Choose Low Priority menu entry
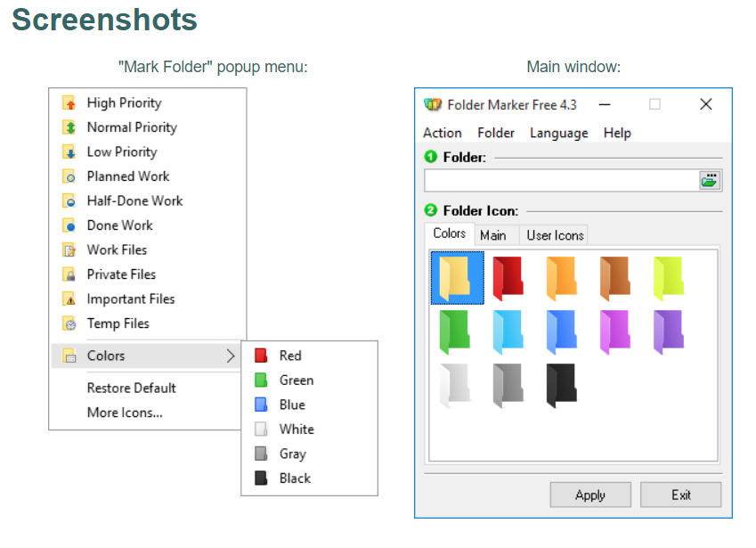756x548 pixels. 148,152
